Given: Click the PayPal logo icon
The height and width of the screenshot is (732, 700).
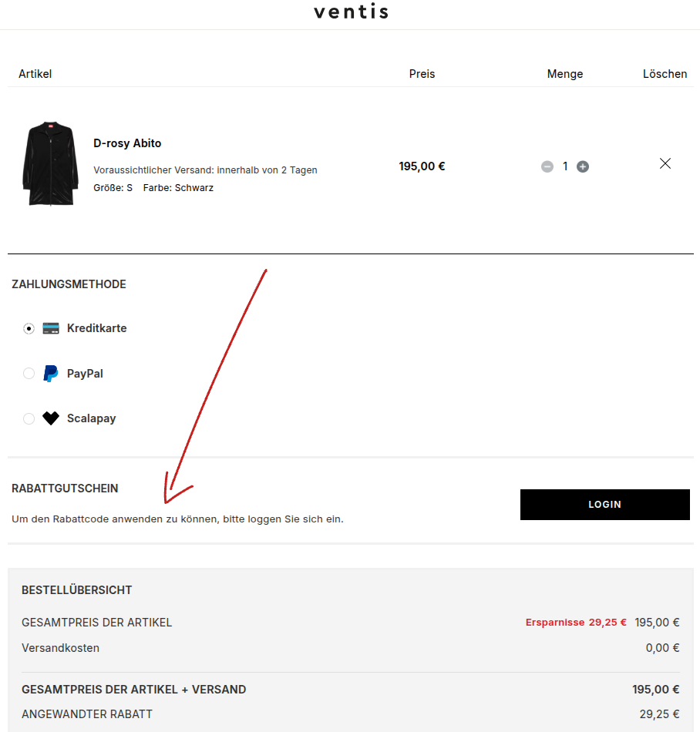Looking at the screenshot, I should pos(50,374).
